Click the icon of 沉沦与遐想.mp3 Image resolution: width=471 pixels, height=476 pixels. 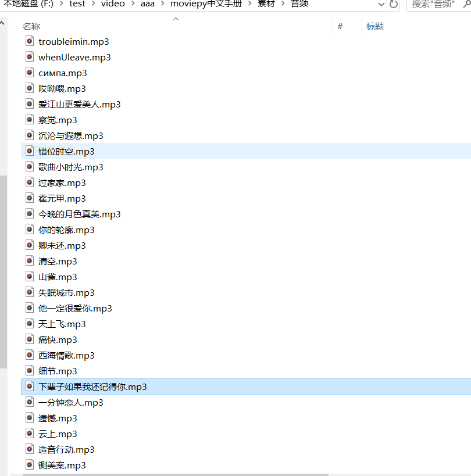(x=30, y=135)
